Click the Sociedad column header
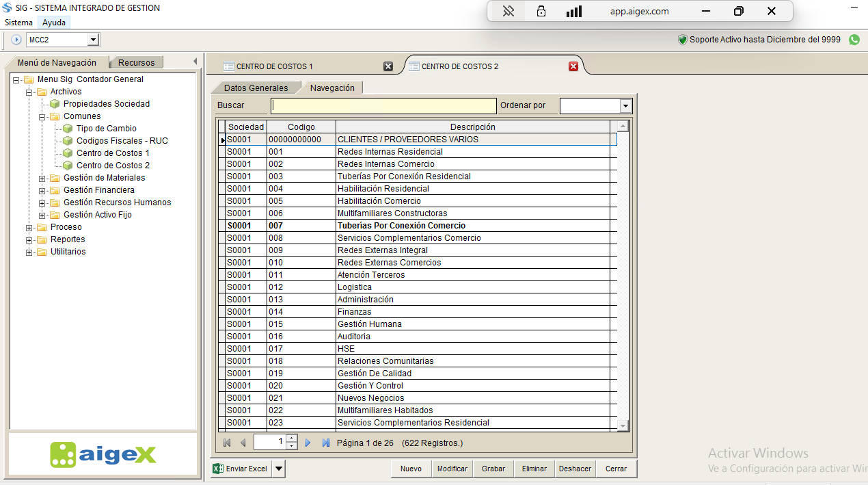 point(246,127)
